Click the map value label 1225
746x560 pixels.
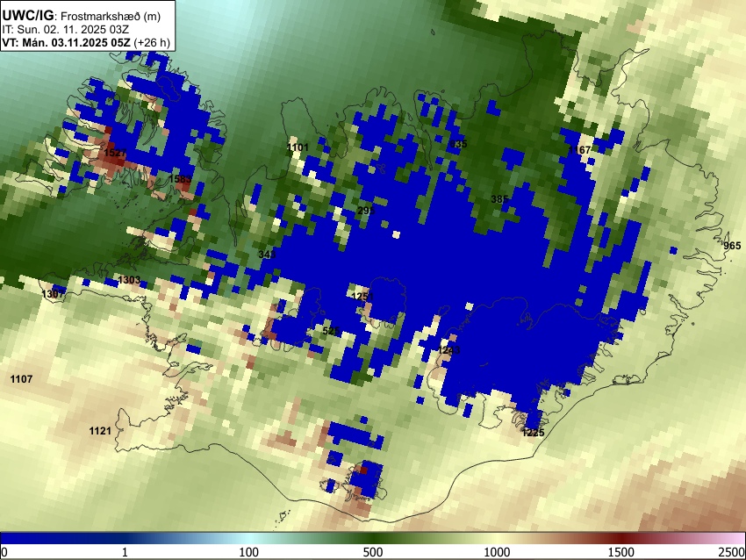coord(534,433)
